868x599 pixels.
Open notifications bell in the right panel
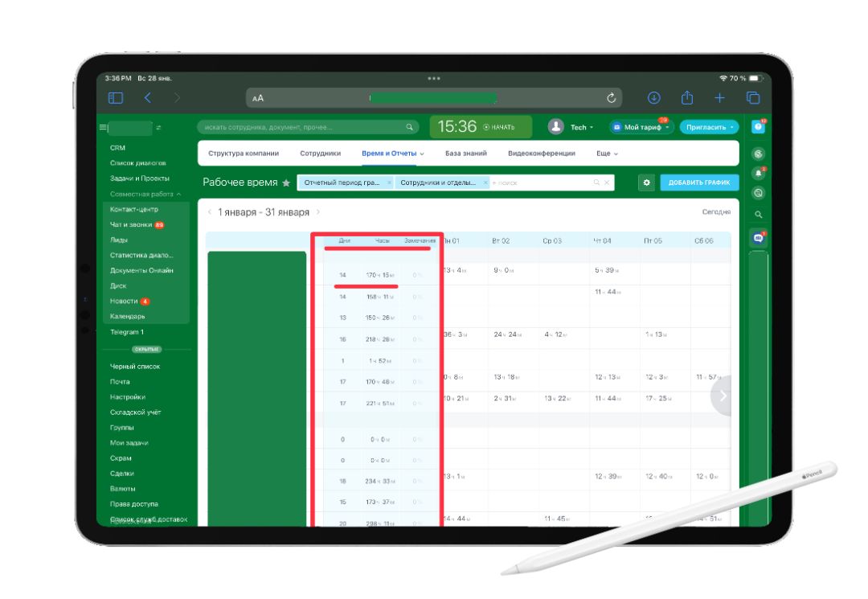click(759, 174)
